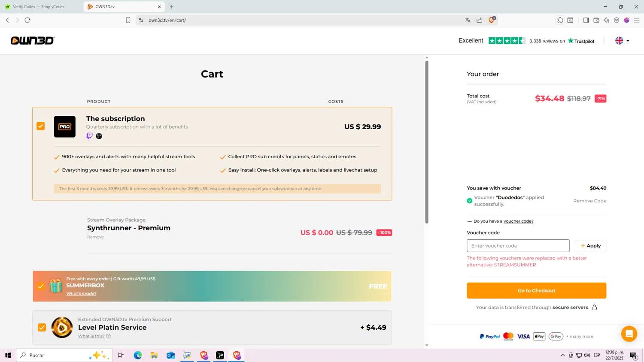Click the Twitch platform icon
Screen dimensions: 644x362
click(x=89, y=136)
